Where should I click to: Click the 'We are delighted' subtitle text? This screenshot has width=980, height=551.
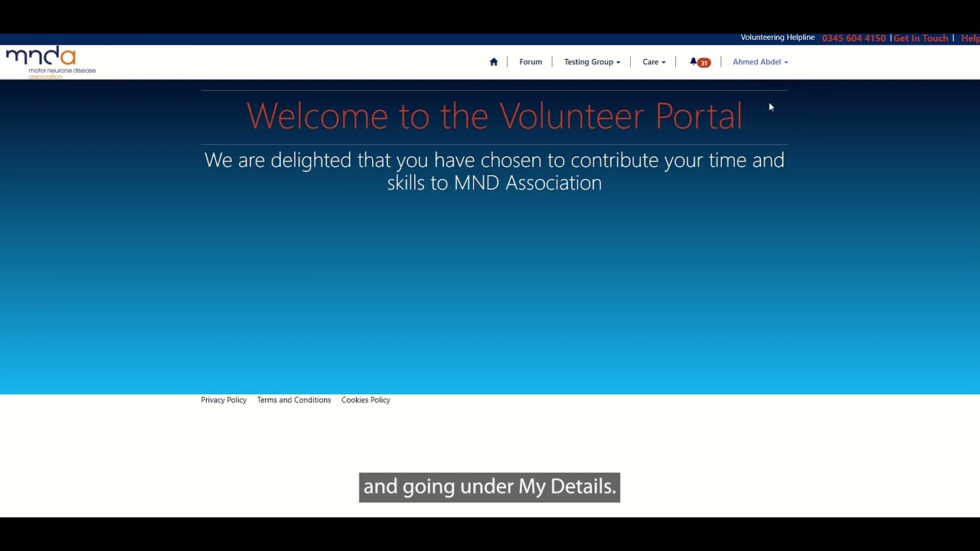click(x=495, y=171)
